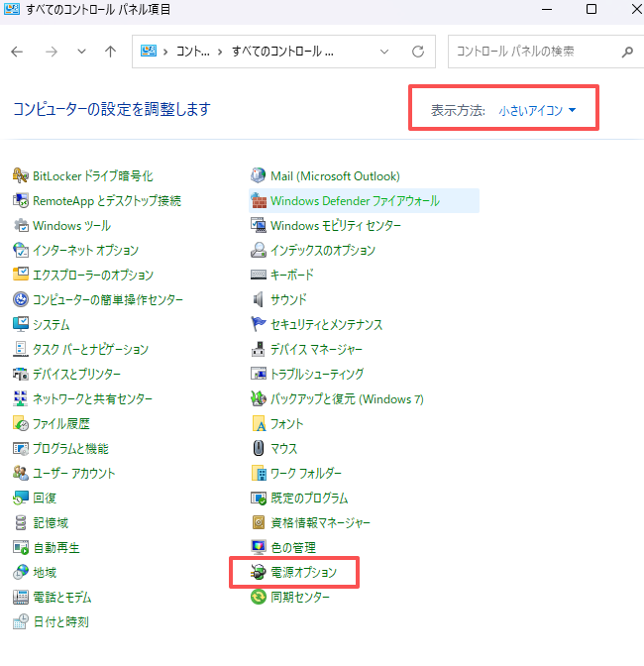Click the 電源オプション icon
644x666 pixels.
259,572
